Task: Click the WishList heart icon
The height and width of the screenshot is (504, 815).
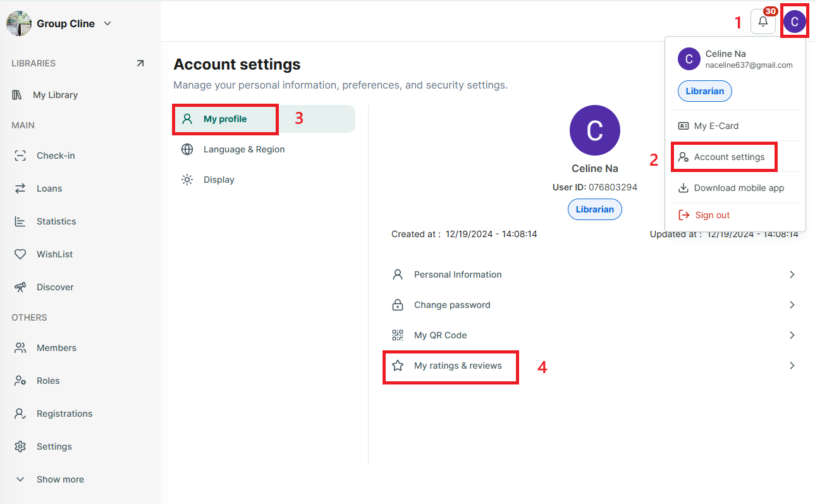Action: (20, 254)
